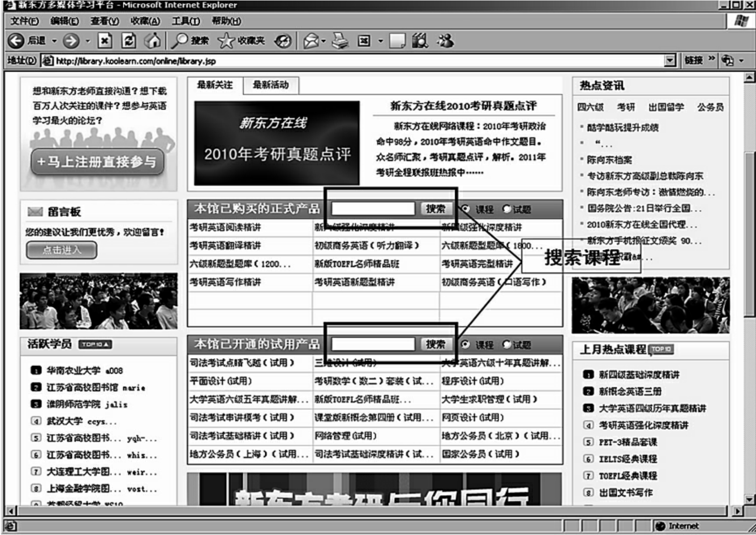
Task: Open the 查看(V) menu
Action: [x=105, y=21]
